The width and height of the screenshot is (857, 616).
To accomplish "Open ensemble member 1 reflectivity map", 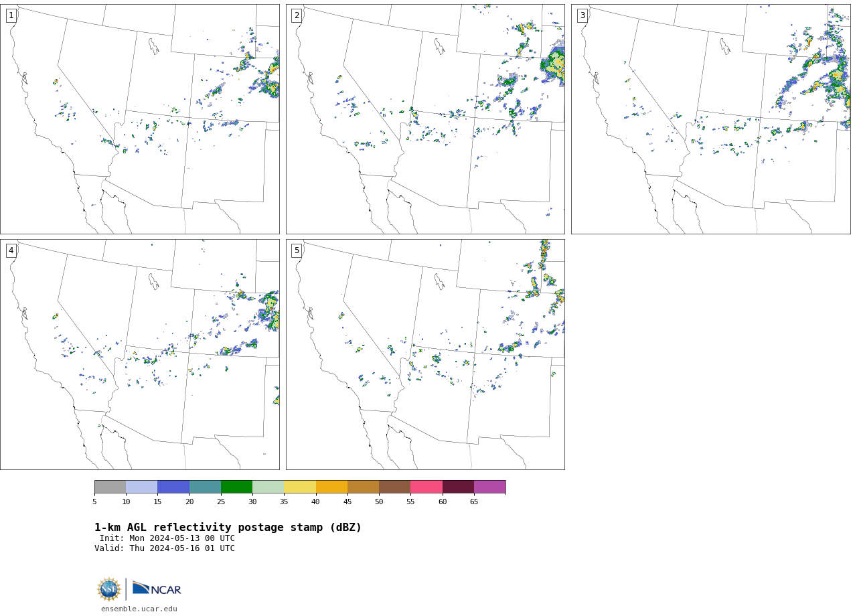I will tap(139, 119).
